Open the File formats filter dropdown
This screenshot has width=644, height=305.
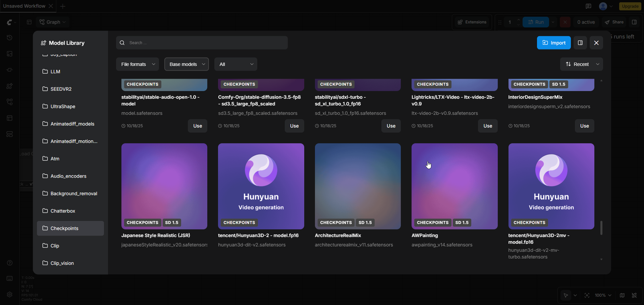click(138, 64)
